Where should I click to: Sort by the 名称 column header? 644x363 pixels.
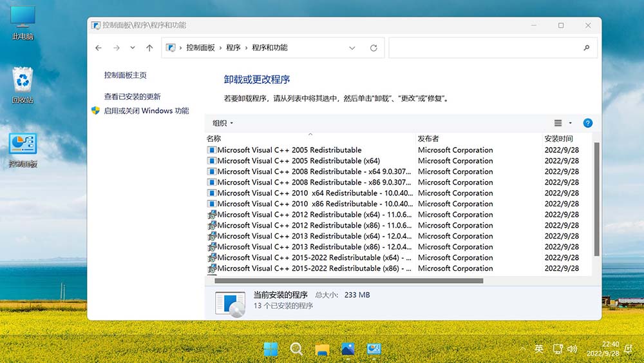(x=214, y=139)
